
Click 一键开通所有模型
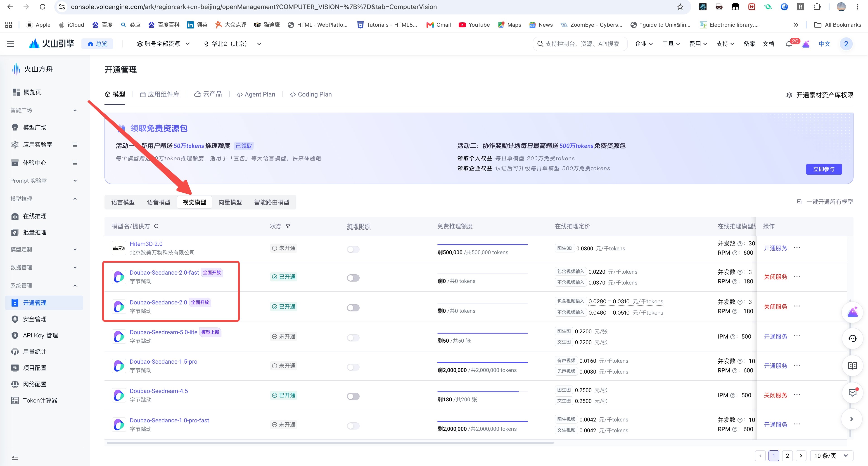825,202
